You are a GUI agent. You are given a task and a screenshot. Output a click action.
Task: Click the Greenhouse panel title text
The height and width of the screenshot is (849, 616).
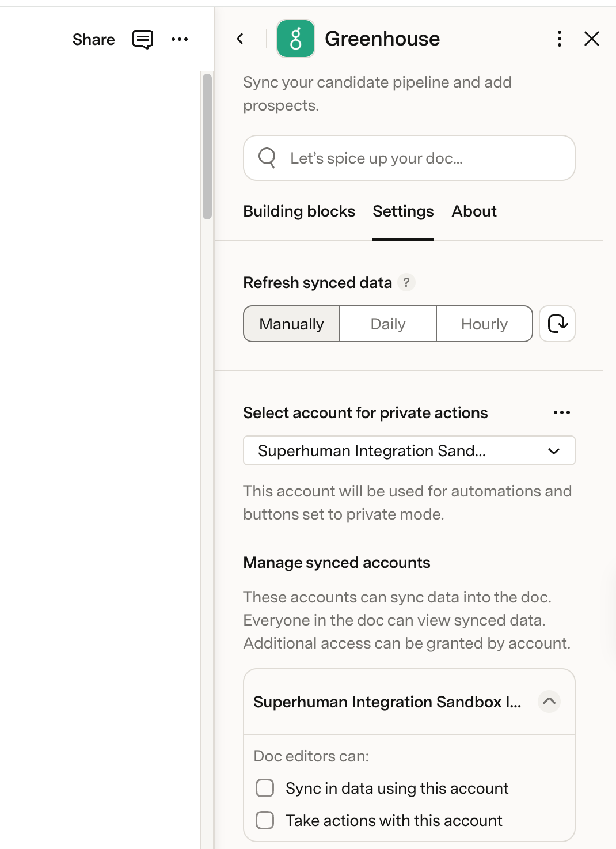pos(382,39)
